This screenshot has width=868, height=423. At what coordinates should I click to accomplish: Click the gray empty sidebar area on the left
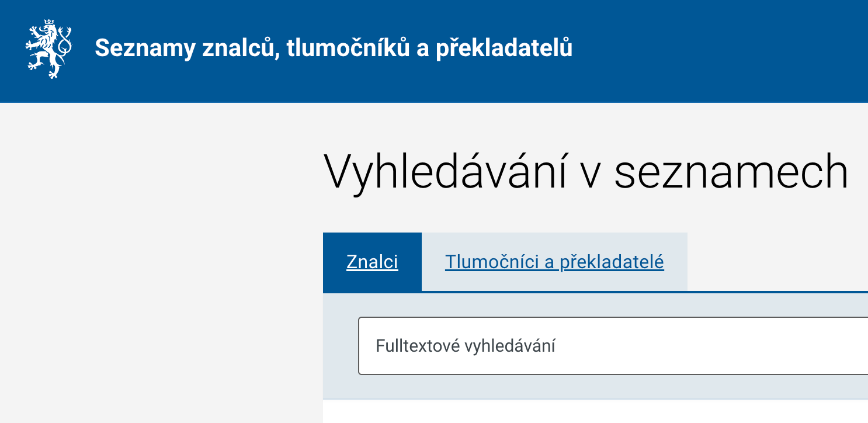(161, 263)
